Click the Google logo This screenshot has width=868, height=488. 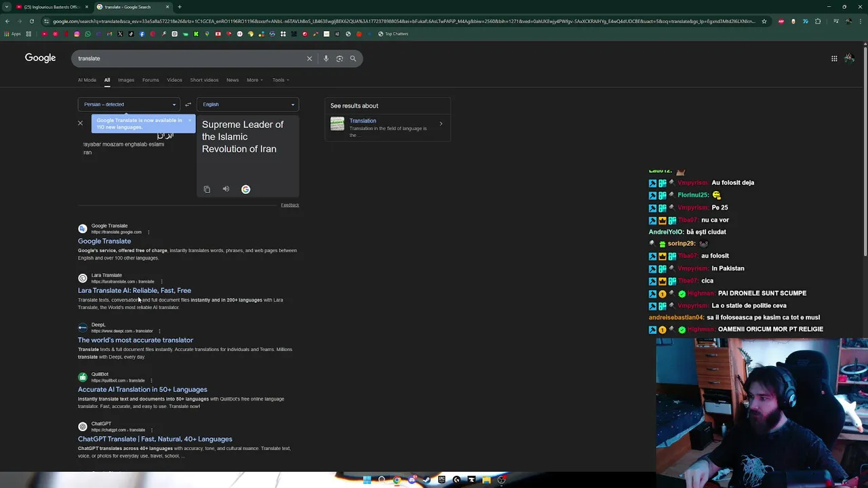coord(41,58)
